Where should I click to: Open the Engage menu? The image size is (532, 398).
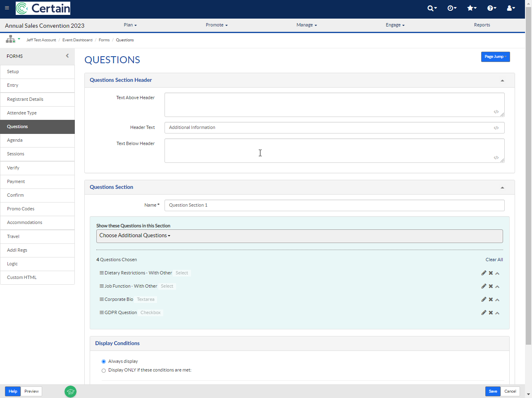point(395,25)
